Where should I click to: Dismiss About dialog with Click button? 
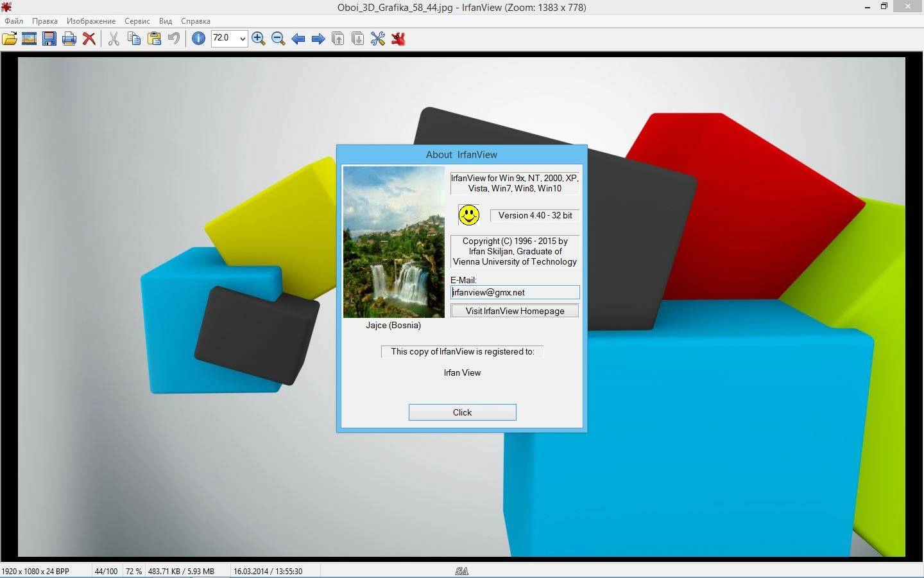[x=462, y=412]
